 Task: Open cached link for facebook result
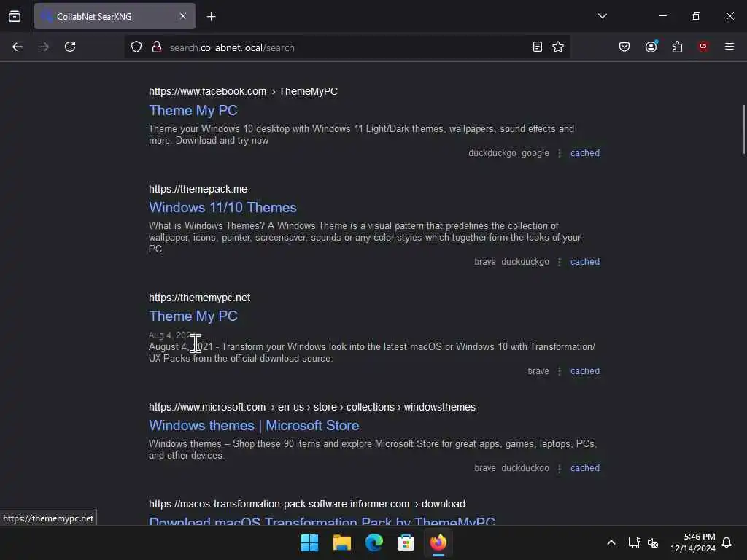(585, 153)
